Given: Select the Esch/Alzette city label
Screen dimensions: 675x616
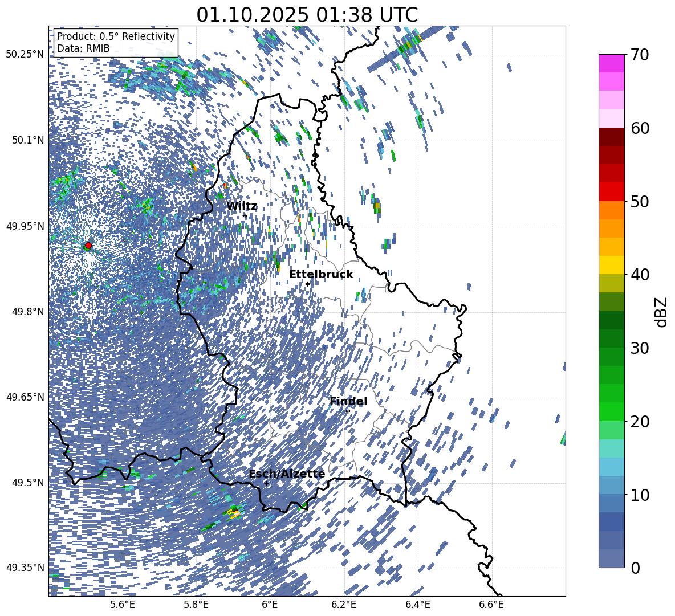Looking at the screenshot, I should (x=287, y=474).
